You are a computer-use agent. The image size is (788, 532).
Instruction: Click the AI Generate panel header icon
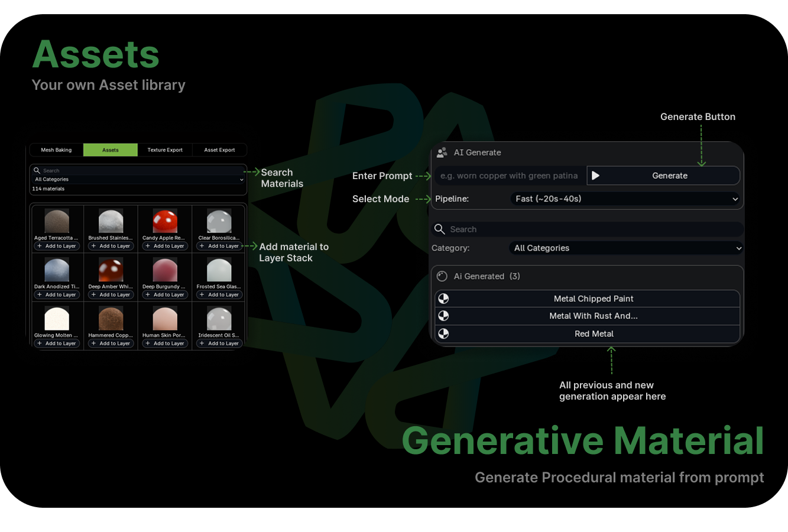click(x=442, y=153)
